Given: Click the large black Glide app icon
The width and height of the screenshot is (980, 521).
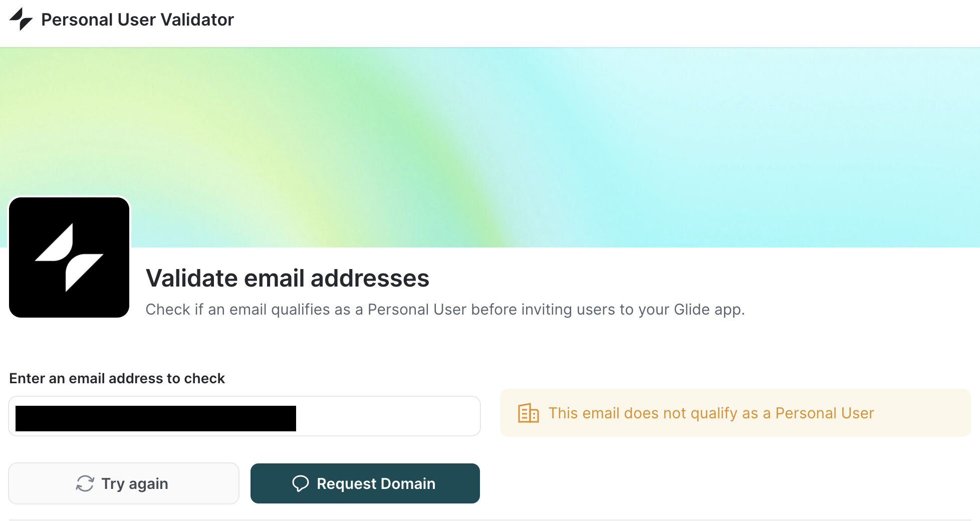Looking at the screenshot, I should (x=69, y=257).
